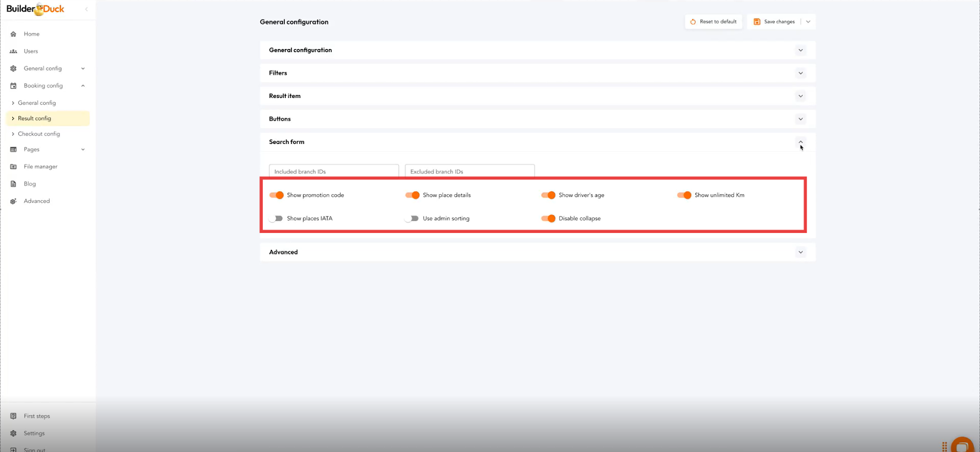Turn off the Disable collapse toggle

(x=548, y=219)
